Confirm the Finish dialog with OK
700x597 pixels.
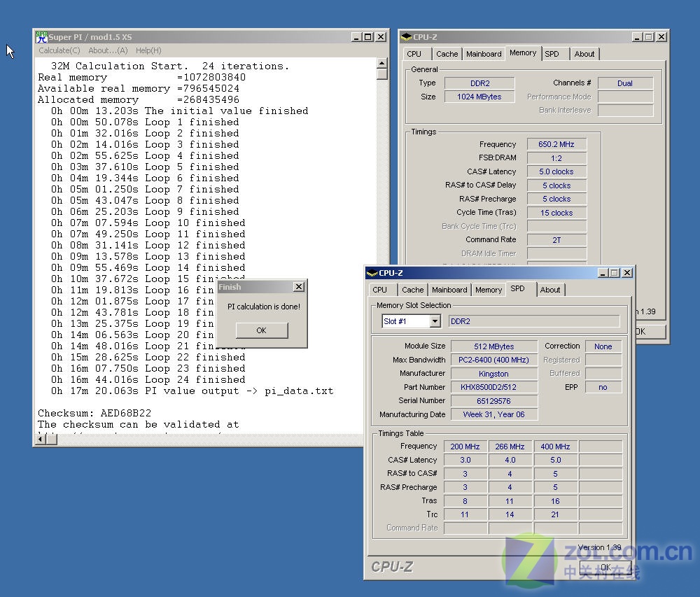pos(262,330)
